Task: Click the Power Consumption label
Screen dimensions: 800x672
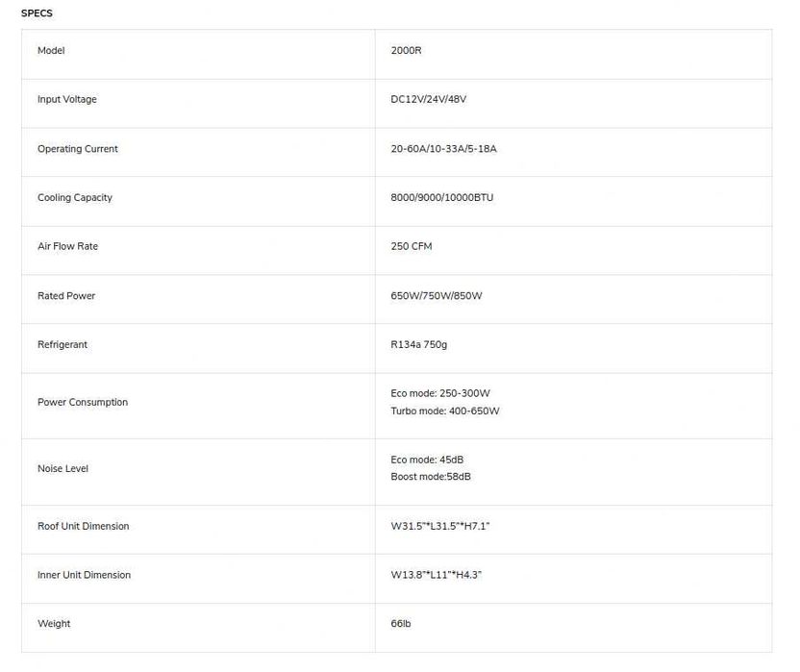Action: point(83,402)
